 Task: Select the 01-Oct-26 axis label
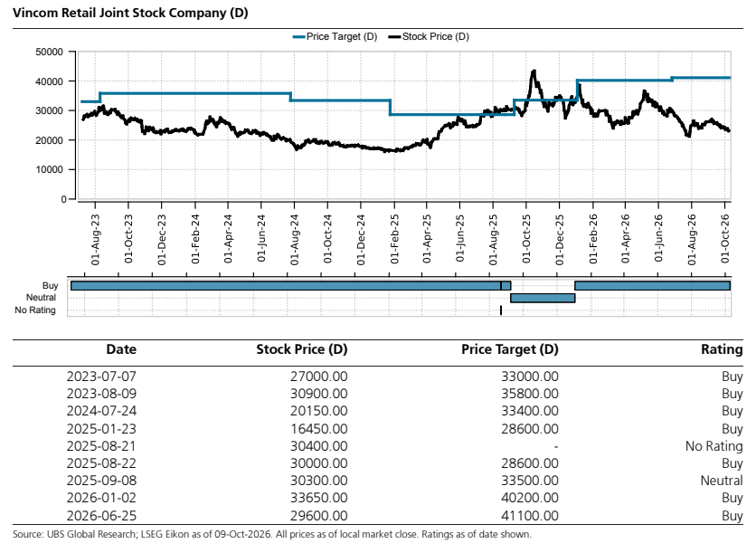tap(725, 239)
